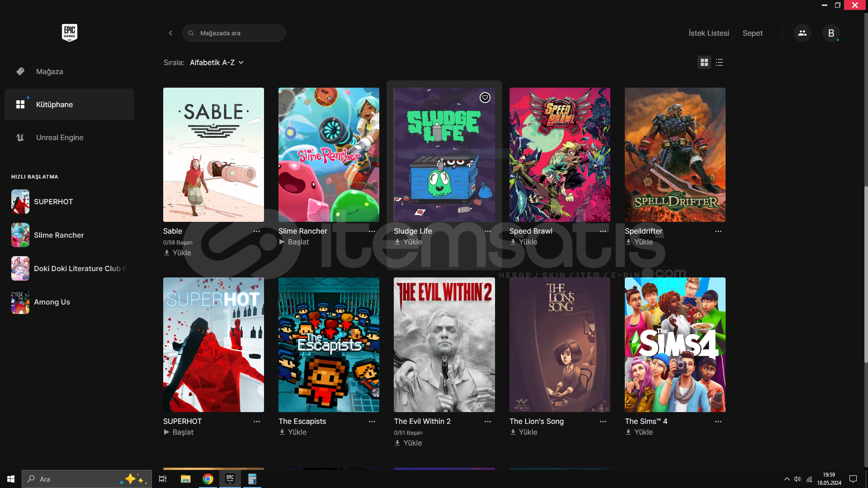This screenshot has height=488, width=868.
Task: Open The Escapists options menu dots
Action: coord(372,422)
